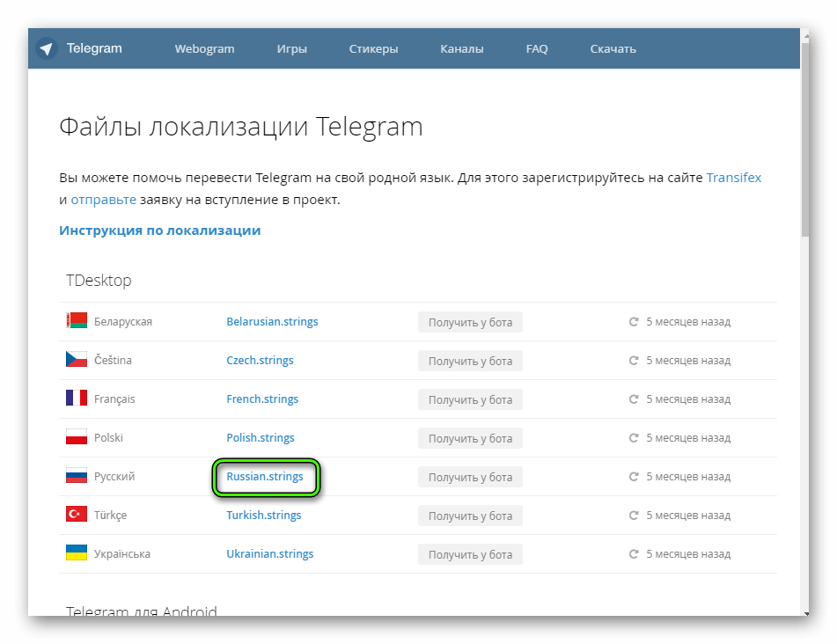Open the Каналы menu item
Viewport: 837px width, 644px height.
pyautogui.click(x=462, y=48)
